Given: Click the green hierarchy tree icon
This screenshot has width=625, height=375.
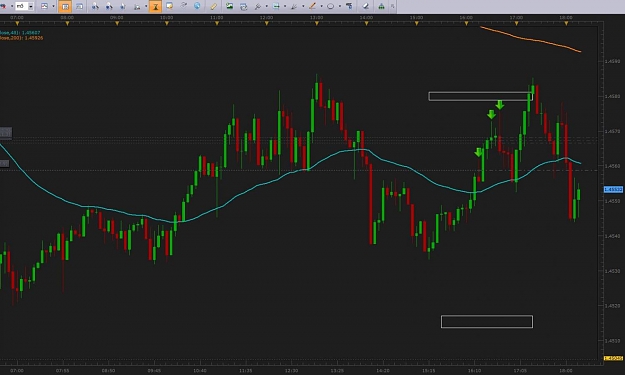Looking at the screenshot, I should coord(381,6).
